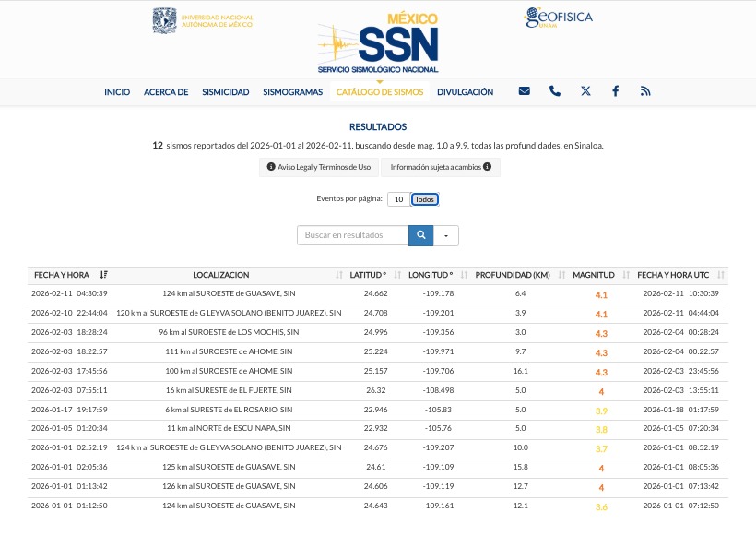Open Aviso Legal y Términos de Uso
756x536 pixels.
coord(319,167)
